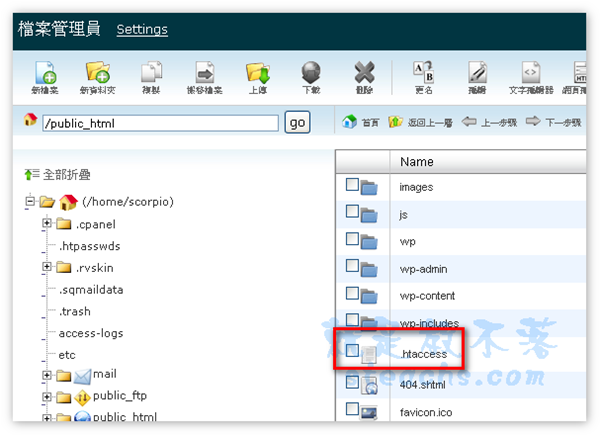Viewport: 600px width, 435px height.
Task: Click the New File (新檔案) icon
Action: click(44, 73)
